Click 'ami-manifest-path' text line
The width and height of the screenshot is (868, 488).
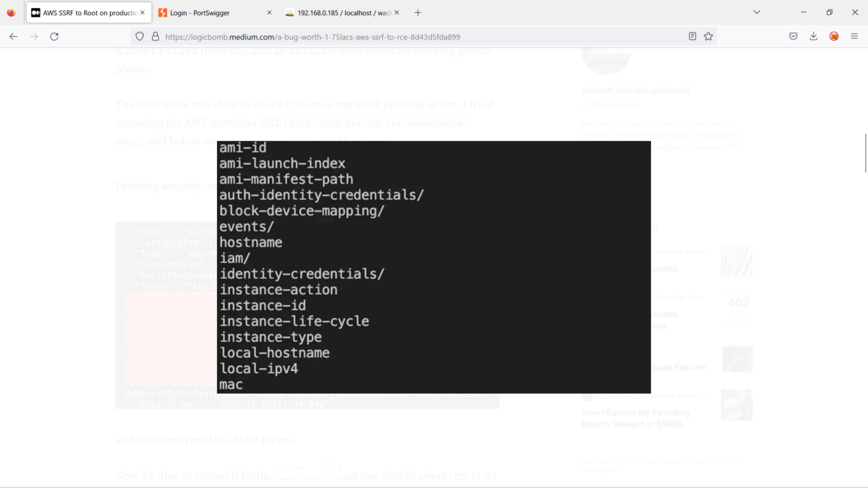pyautogui.click(x=286, y=179)
